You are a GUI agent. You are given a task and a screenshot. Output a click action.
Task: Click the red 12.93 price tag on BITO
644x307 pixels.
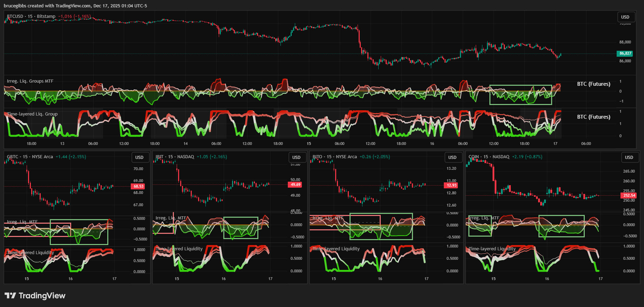(452, 185)
